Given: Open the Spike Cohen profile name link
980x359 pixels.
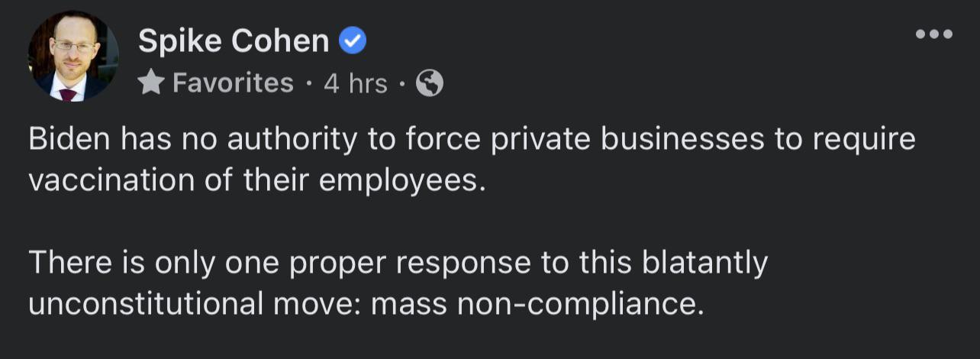Looking at the screenshot, I should pos(233,41).
